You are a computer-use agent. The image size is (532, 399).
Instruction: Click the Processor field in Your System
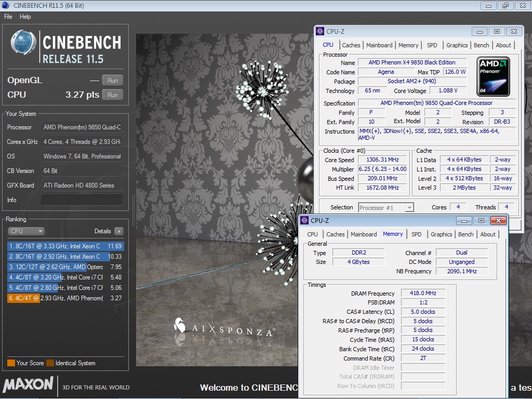tap(82, 127)
